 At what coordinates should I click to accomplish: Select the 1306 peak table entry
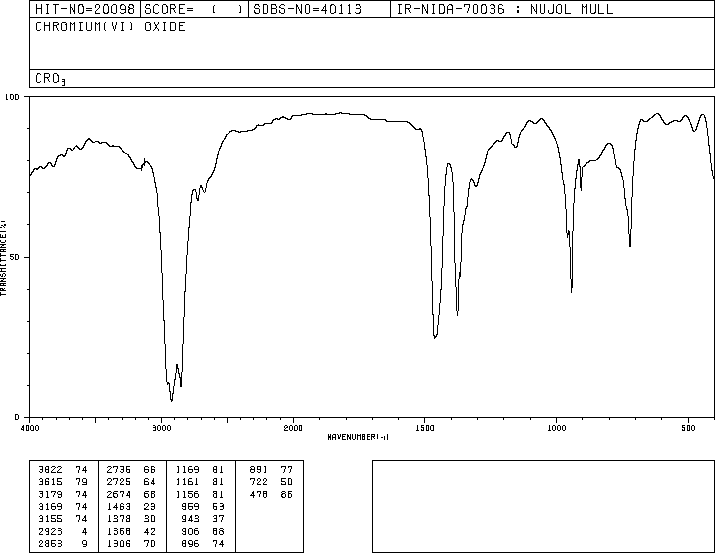tap(119, 544)
